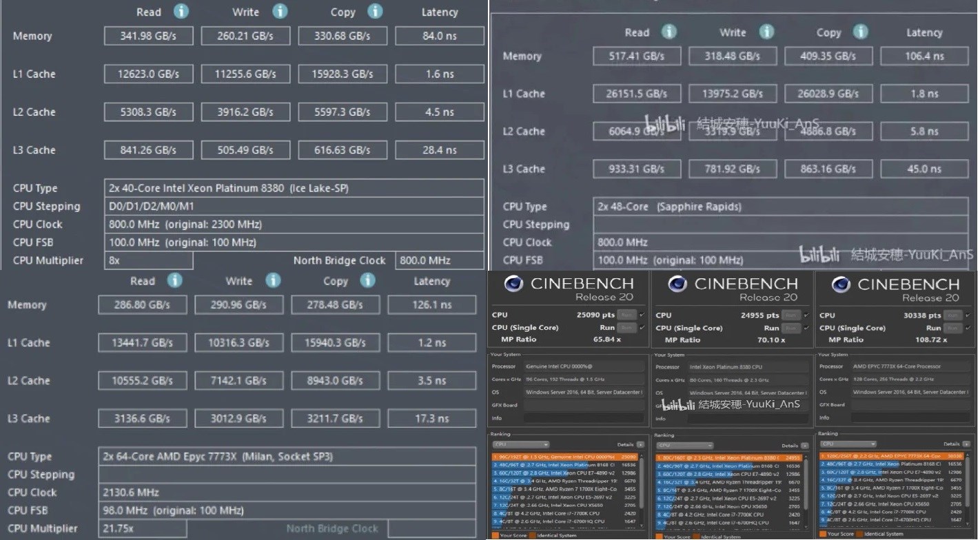Click Single Core Run button in 24955 pts Cinebench
This screenshot has height=540, width=980.
point(790,328)
